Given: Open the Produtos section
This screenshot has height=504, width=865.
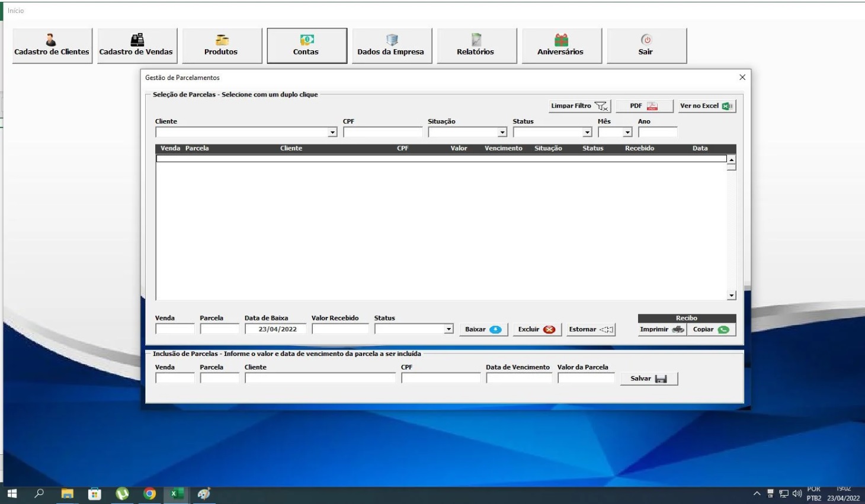Looking at the screenshot, I should pyautogui.click(x=222, y=46).
